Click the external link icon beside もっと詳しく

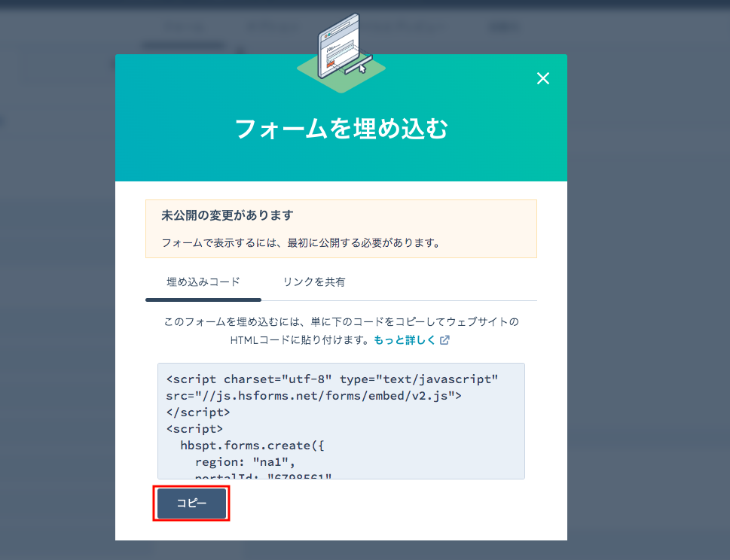coord(444,340)
